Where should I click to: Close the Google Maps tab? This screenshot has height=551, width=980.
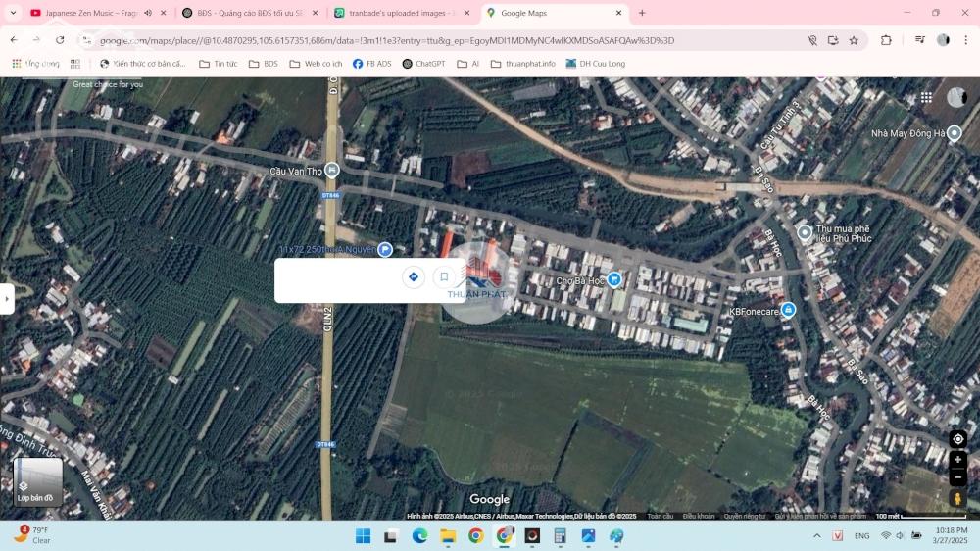(618, 13)
